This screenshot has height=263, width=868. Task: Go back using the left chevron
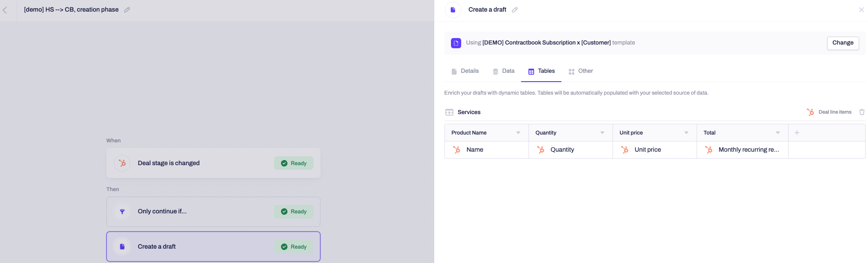tap(5, 10)
